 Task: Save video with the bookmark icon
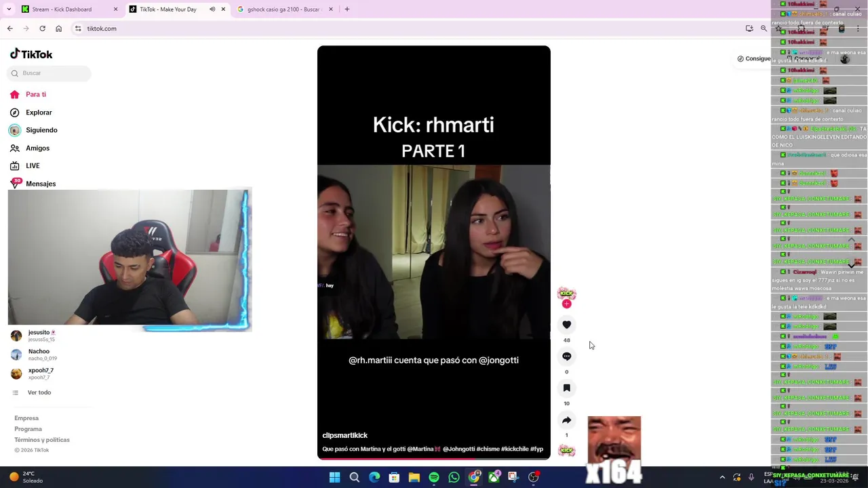(x=567, y=388)
